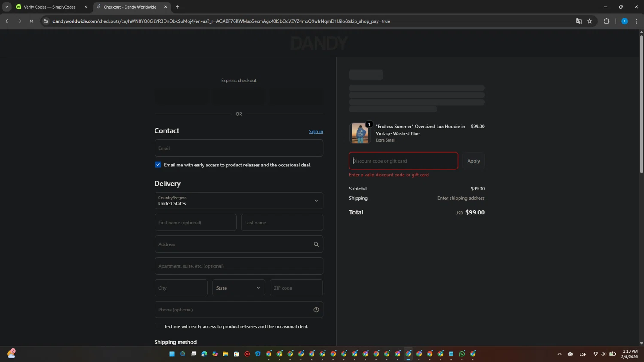Click the DANDY logo header
644x362 pixels.
pyautogui.click(x=319, y=43)
